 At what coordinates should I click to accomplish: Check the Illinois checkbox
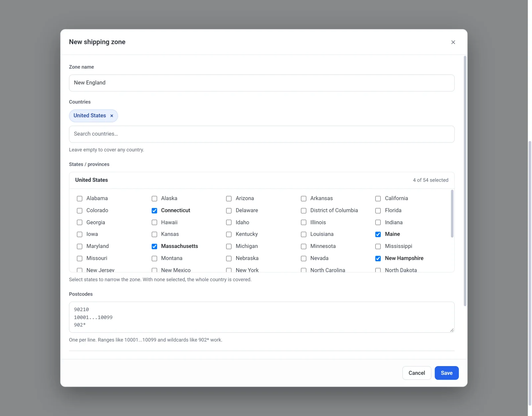[x=304, y=222]
